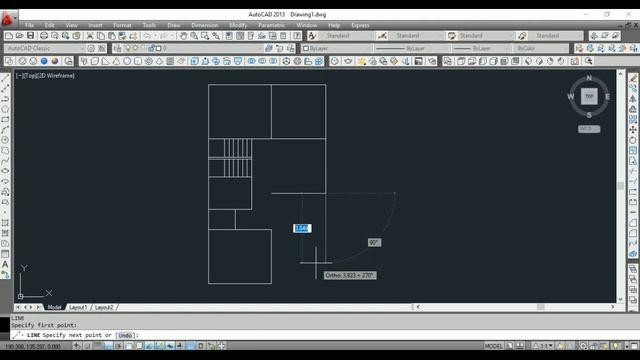Click the Help question mark icon
Image resolution: width=640 pixels, height=360 pixels.
point(297,36)
